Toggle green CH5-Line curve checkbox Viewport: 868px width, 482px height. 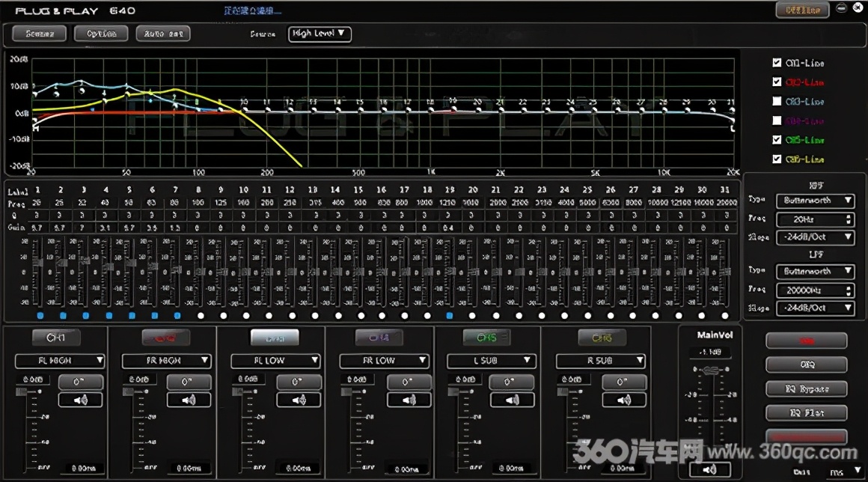click(x=777, y=139)
